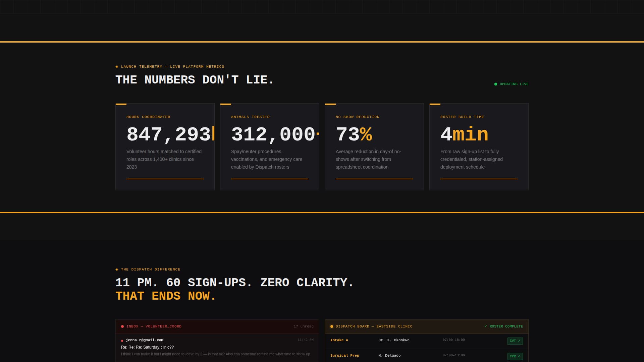Click the orange dot in the Dispatch Board header
This screenshot has height=362, width=644.
coord(332,326)
